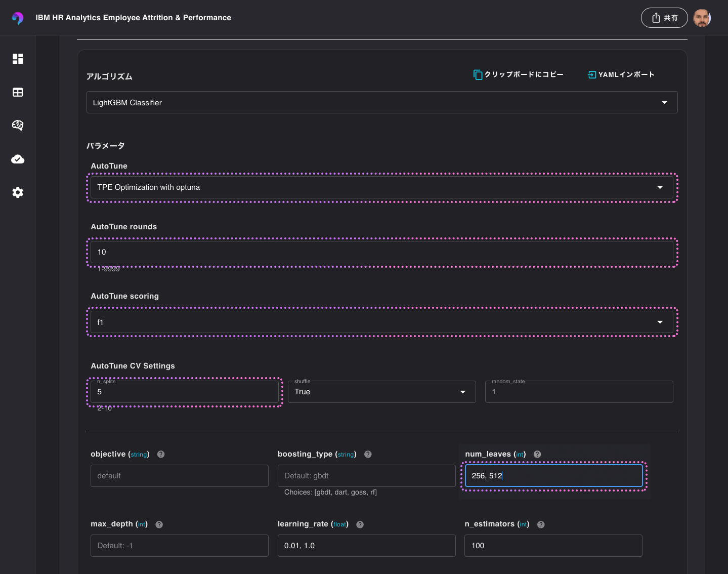
Task: Open the dashboard icon in sidebar
Action: 18,59
